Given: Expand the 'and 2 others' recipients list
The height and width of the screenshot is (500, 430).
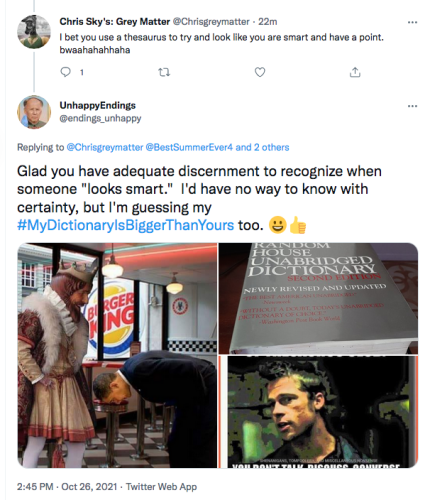Looking at the screenshot, I should click(x=262, y=147).
